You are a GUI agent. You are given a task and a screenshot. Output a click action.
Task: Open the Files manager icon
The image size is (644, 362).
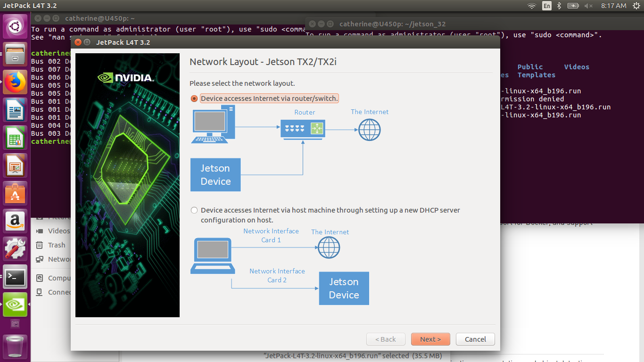point(15,54)
